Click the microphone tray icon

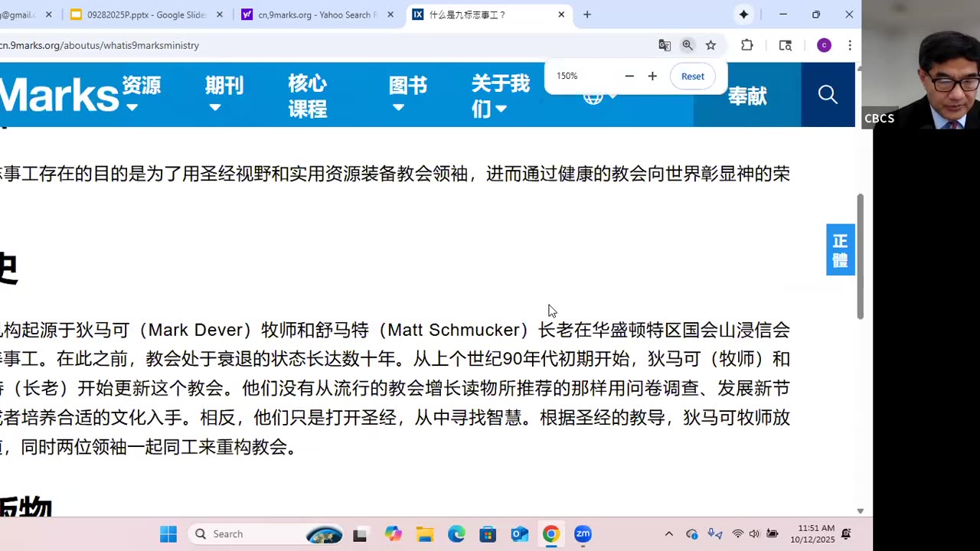pos(714,534)
